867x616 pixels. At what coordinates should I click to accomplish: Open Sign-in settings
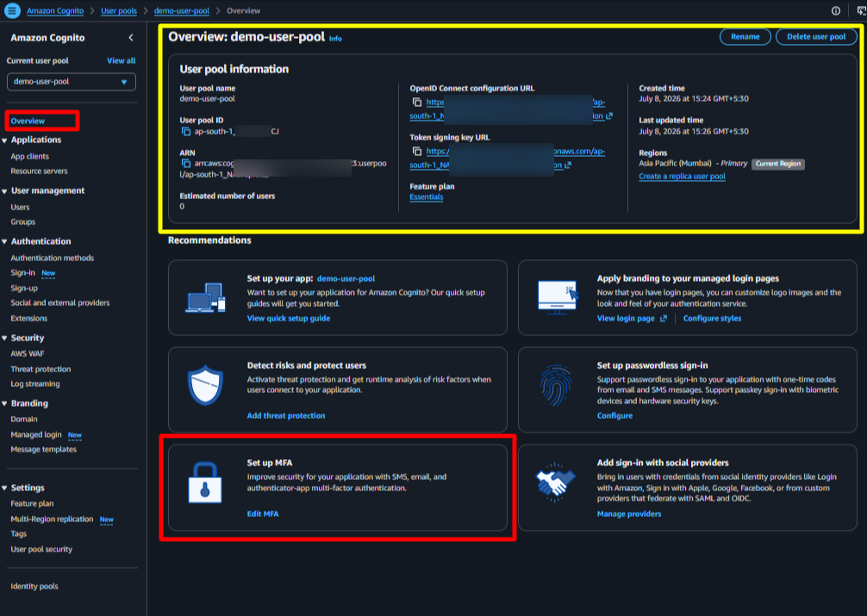[x=22, y=272]
